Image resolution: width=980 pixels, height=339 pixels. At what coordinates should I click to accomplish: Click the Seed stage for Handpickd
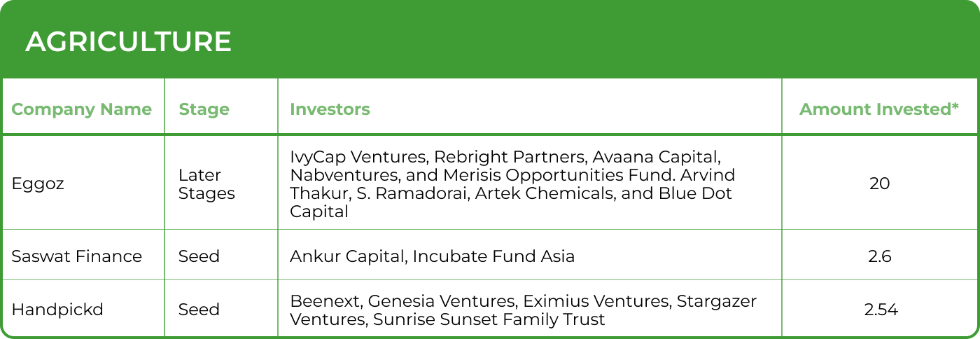(199, 310)
